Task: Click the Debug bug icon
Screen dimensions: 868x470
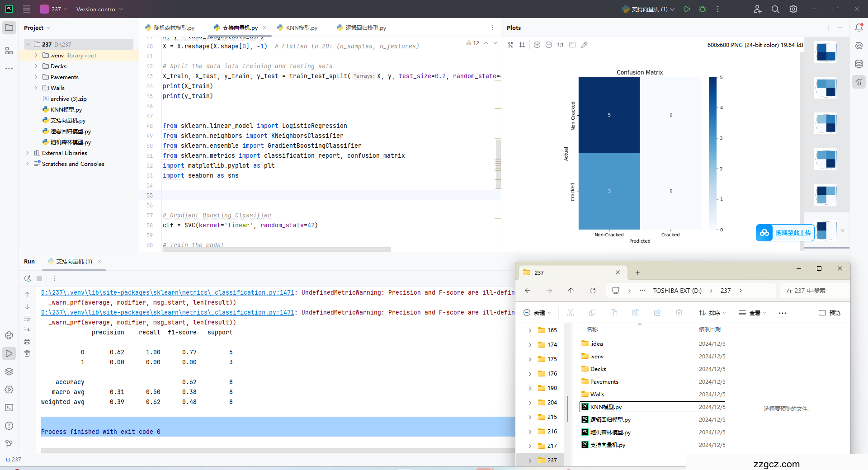Action: click(x=703, y=9)
